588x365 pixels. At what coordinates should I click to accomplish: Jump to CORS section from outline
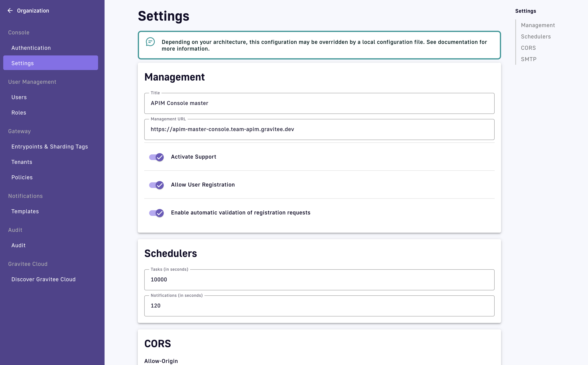point(528,48)
